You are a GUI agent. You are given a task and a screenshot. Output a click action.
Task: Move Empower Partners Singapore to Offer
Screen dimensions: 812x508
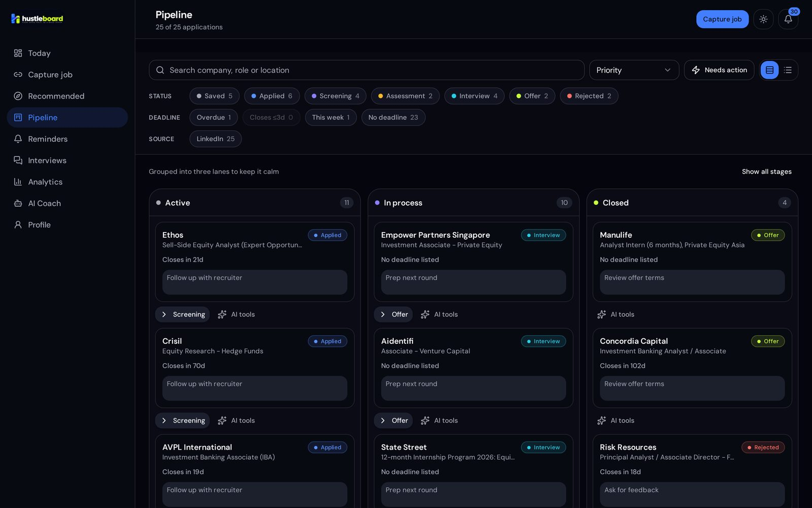[393, 314]
